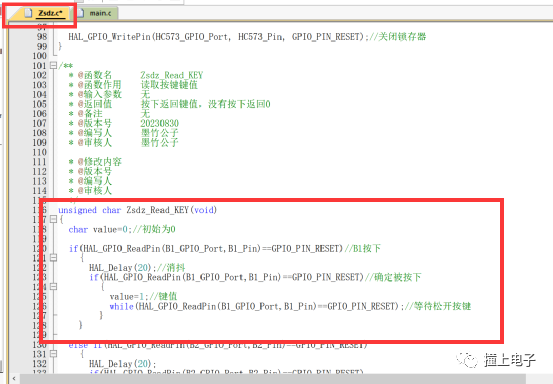
Task: Click the HAL_Delay(20) line with the 消抖 comment
Action: click(x=137, y=268)
